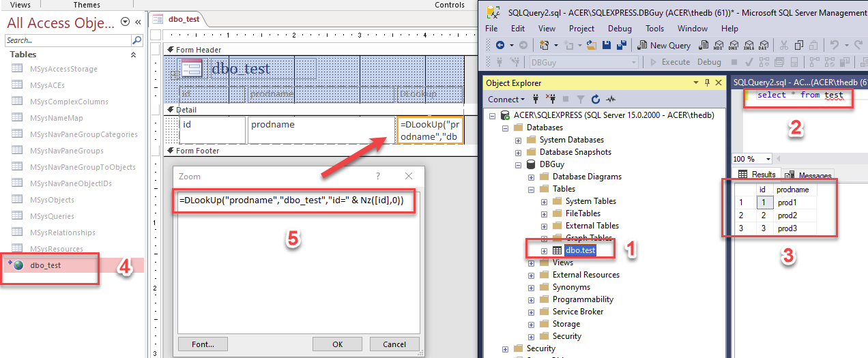The height and width of the screenshot is (358, 868).
Task: Click the New Query button
Action: (664, 45)
